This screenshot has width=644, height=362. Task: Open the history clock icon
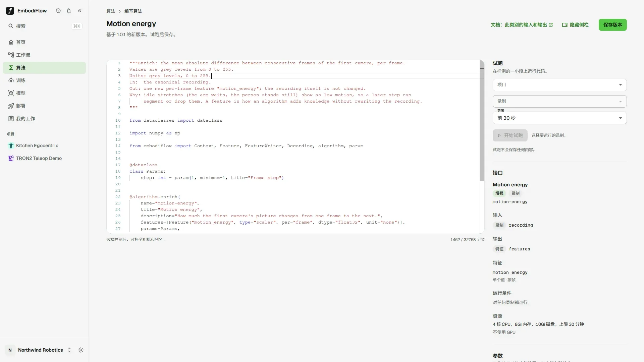58,11
